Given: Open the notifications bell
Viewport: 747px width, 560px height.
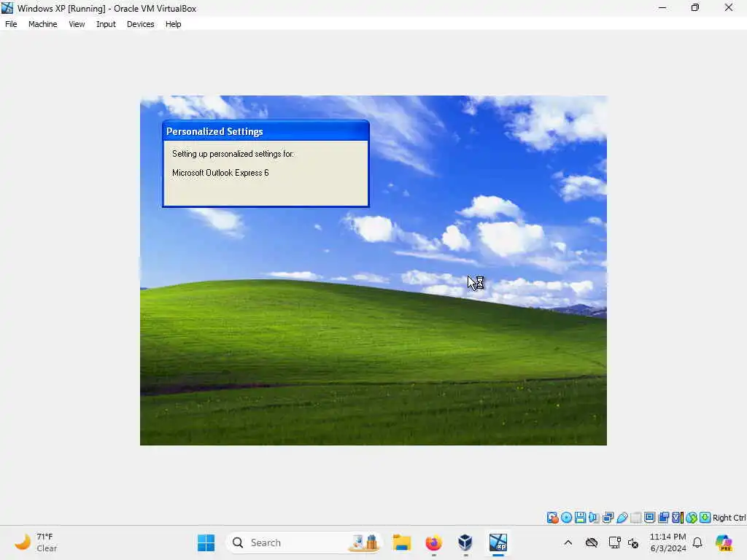Looking at the screenshot, I should point(697,542).
